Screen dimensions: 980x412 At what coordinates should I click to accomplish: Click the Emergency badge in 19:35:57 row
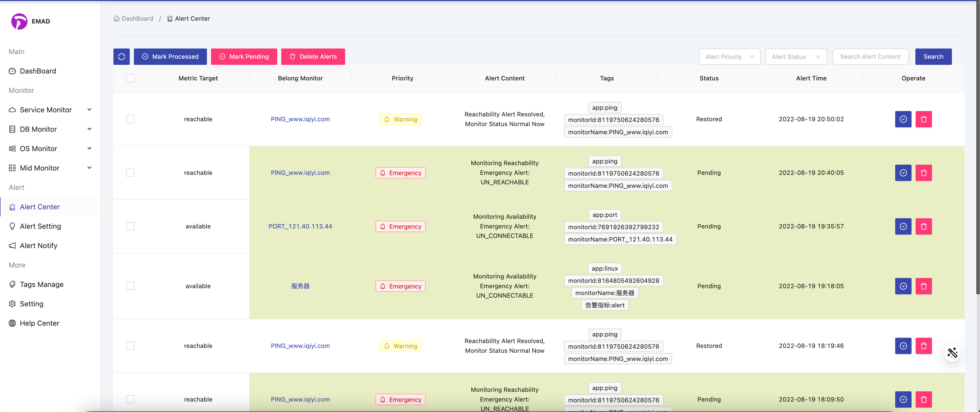click(x=400, y=226)
